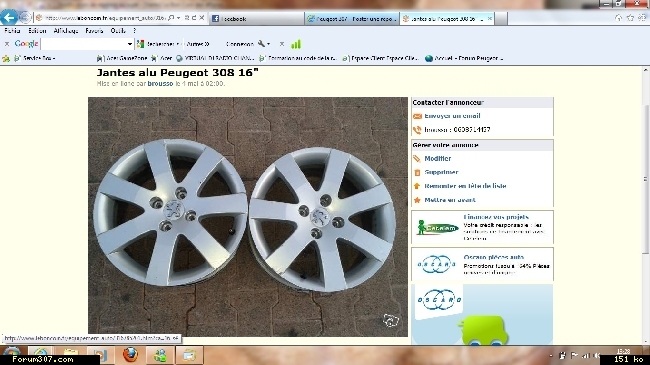Switch to the Peugeot 307 forum tab
This screenshot has height=365, width=650.
pyautogui.click(x=352, y=19)
